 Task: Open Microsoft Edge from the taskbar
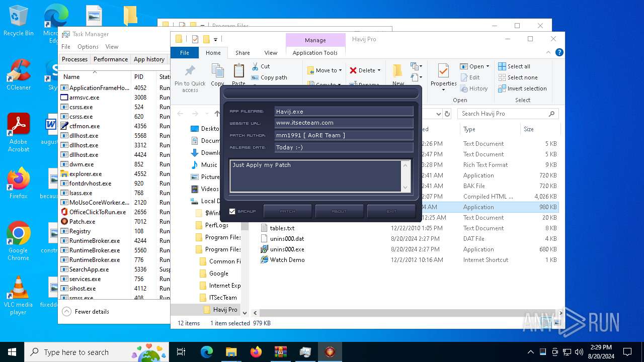[x=207, y=352]
